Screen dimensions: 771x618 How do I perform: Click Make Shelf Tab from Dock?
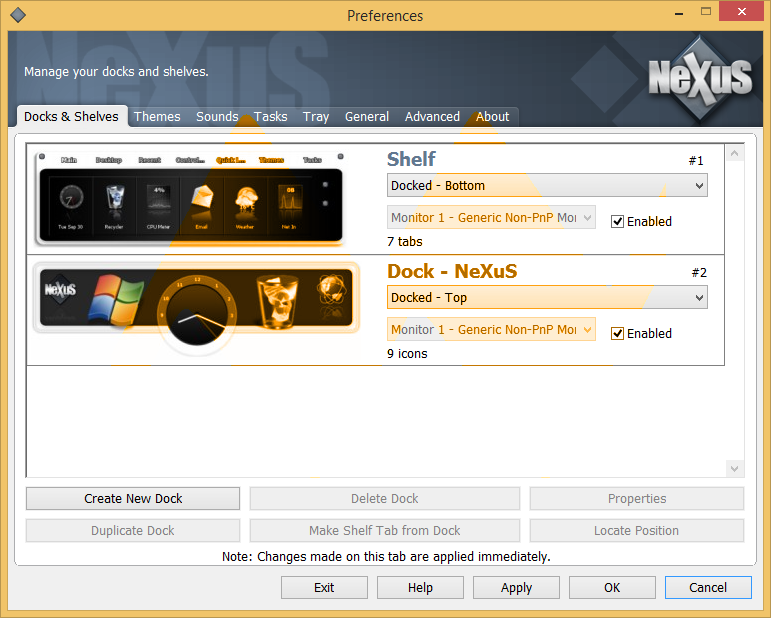(385, 530)
